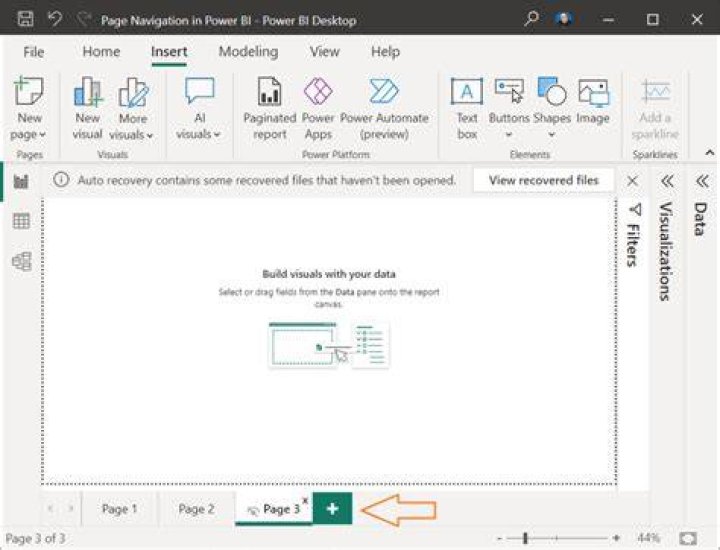720x550 pixels.
Task: Delete Page 3 using its x
Action: [x=305, y=499]
